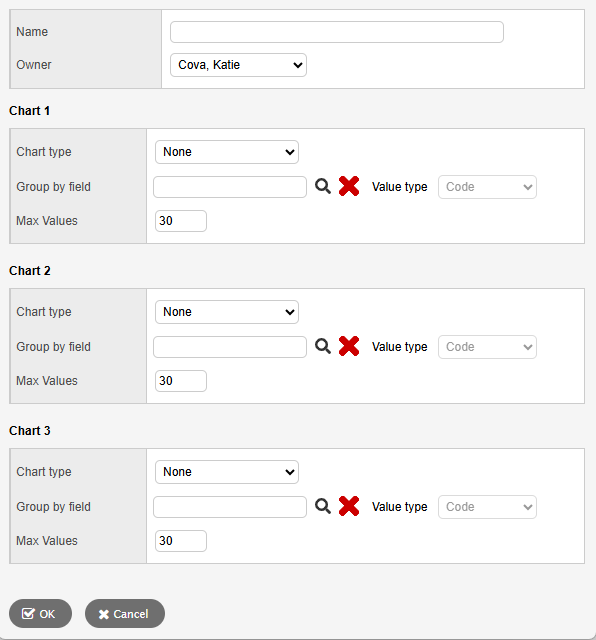The height and width of the screenshot is (640, 596).
Task: Open Chart 2 chart type dropdown
Action: [227, 312]
